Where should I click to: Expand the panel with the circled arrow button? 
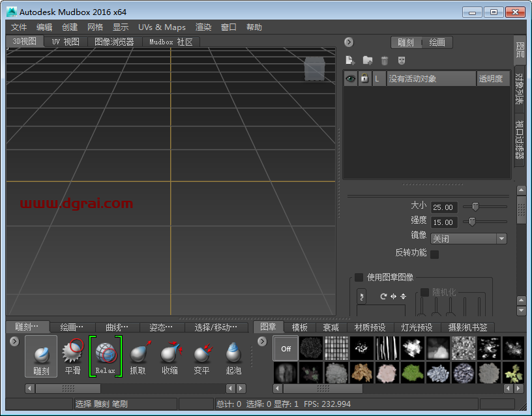(349, 42)
